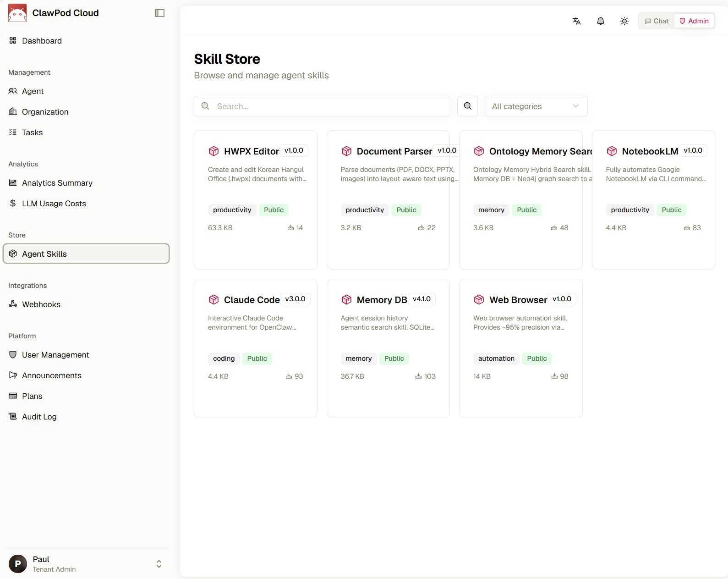The image size is (728, 579).
Task: Focus the skill Search field
Action: 322,106
